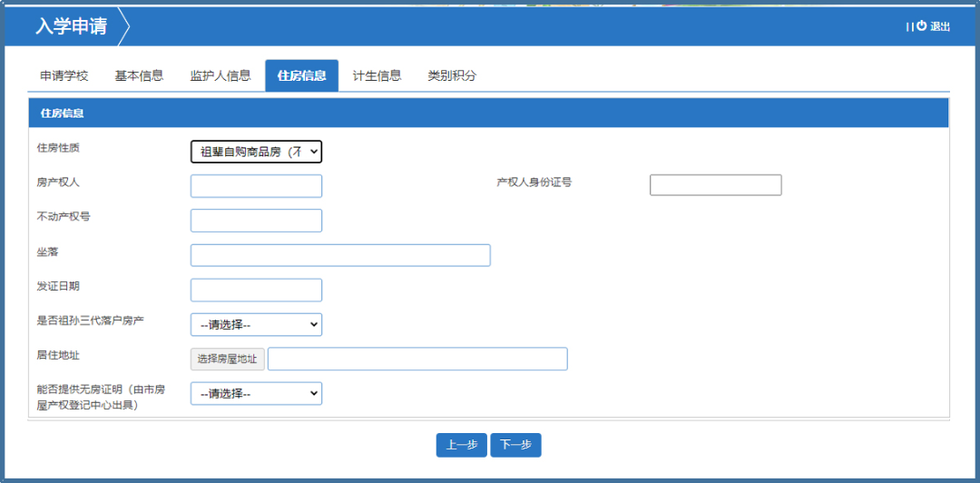Expand the 住房性质 dropdown
The width and height of the screenshot is (980, 483).
point(256,152)
